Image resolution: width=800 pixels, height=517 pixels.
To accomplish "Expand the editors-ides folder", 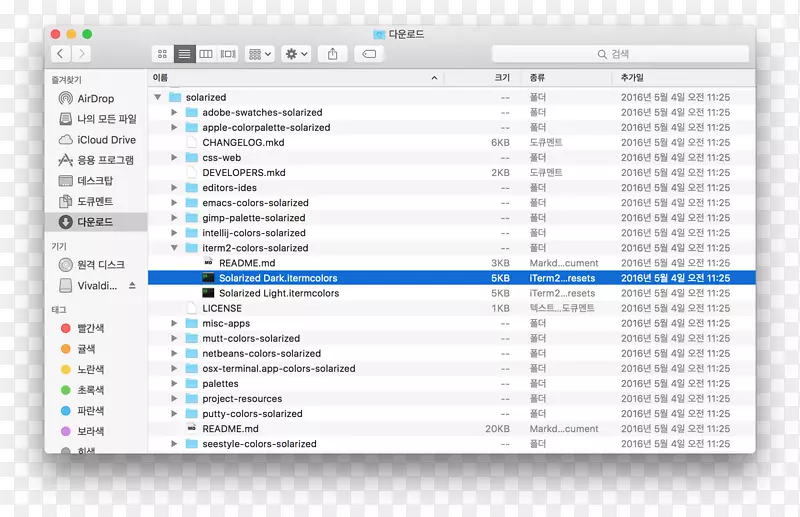I will coord(174,187).
